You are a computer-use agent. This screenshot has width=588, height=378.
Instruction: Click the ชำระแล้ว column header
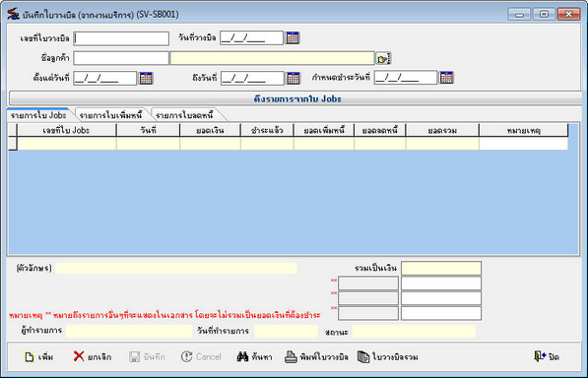click(x=267, y=130)
